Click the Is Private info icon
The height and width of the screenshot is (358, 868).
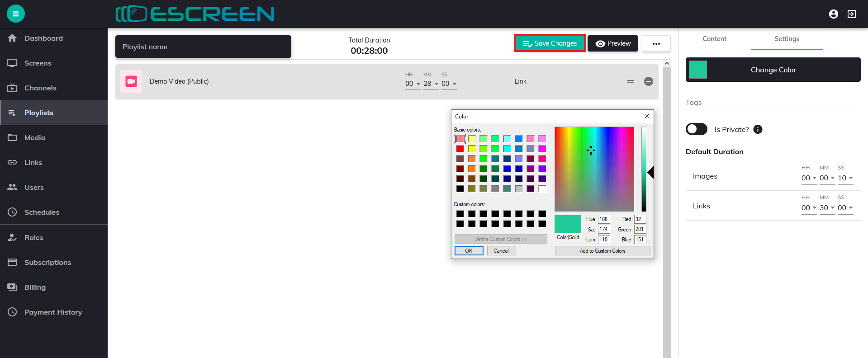click(x=758, y=129)
